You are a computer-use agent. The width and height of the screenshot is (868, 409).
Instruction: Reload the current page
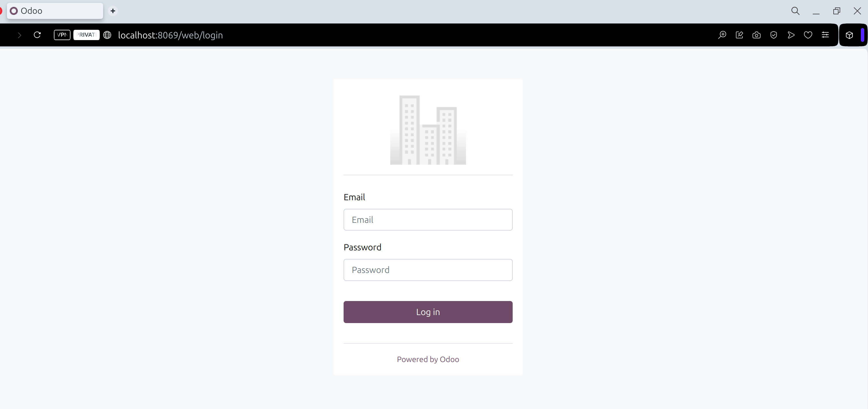(x=38, y=35)
